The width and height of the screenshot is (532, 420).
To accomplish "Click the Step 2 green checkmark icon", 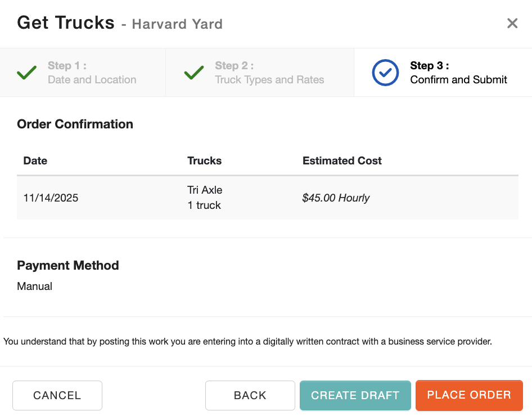I will point(194,73).
